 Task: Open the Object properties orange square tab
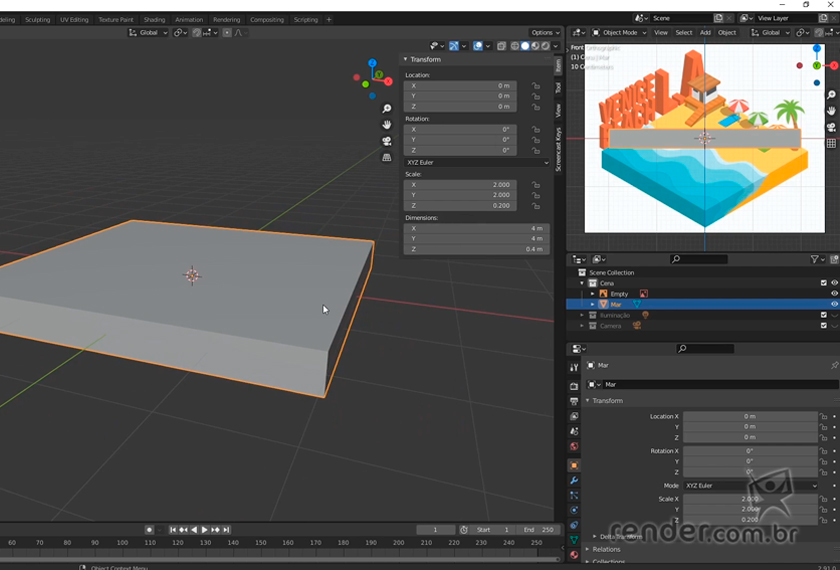[574, 465]
